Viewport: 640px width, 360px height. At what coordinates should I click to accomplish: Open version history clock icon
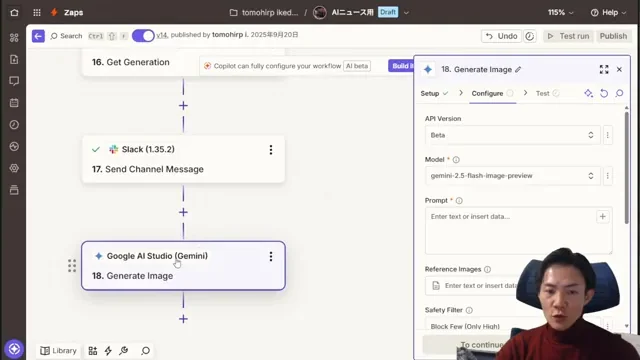pos(530,36)
